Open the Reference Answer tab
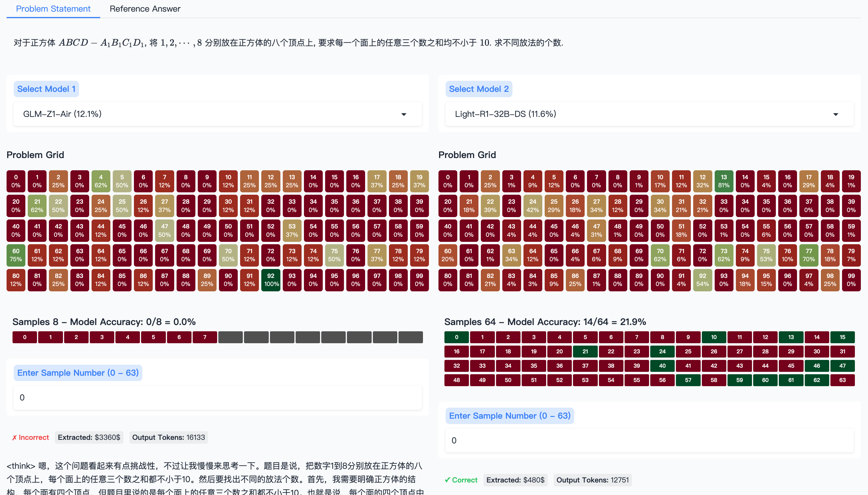 (x=145, y=9)
